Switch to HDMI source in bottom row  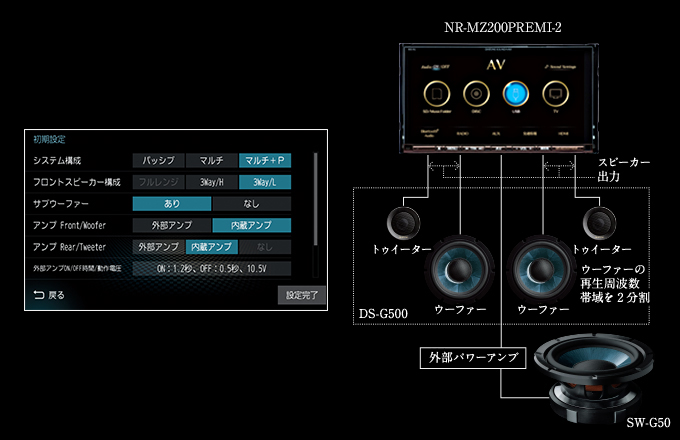point(562,131)
